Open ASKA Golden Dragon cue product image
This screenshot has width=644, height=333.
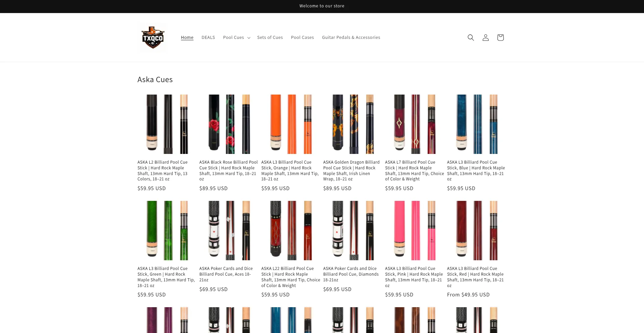[353, 124]
